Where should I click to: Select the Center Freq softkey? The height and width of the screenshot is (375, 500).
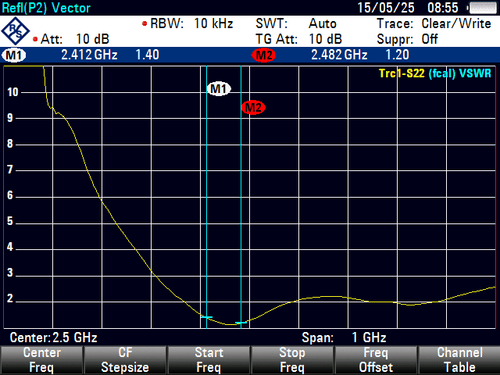click(42, 360)
